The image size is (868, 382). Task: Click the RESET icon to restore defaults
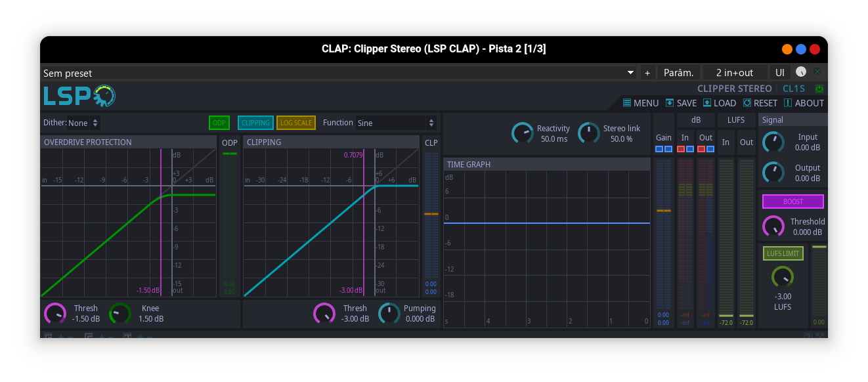(760, 103)
